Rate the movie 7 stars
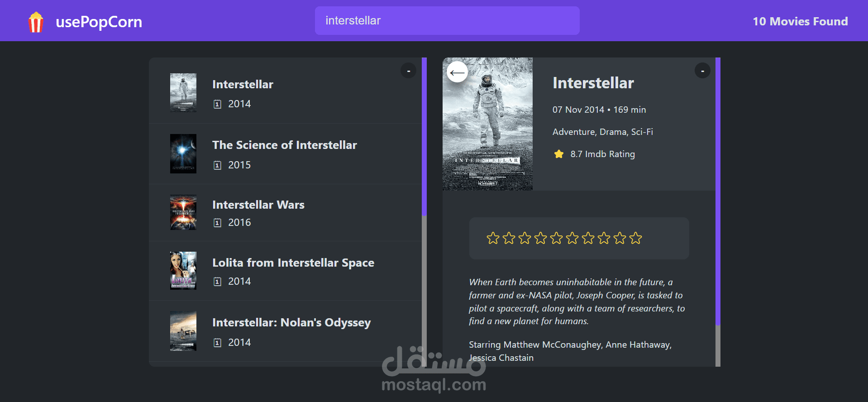This screenshot has height=402, width=868. click(x=588, y=238)
